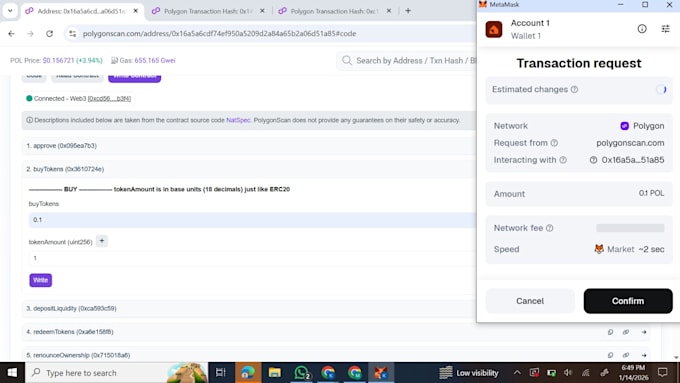The image size is (680, 383).
Task: Open WhatsApp from the taskbar
Action: point(302,373)
